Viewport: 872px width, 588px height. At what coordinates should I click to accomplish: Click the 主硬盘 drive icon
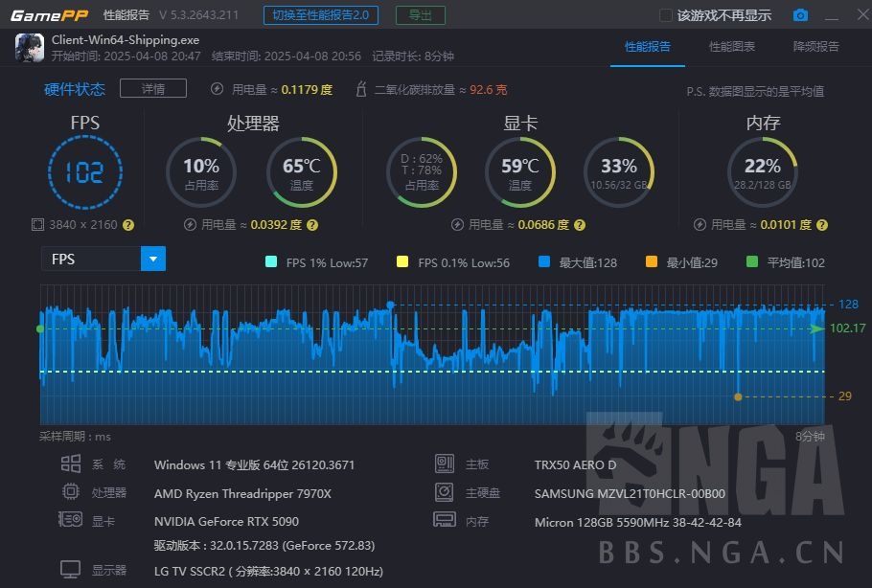pos(444,492)
